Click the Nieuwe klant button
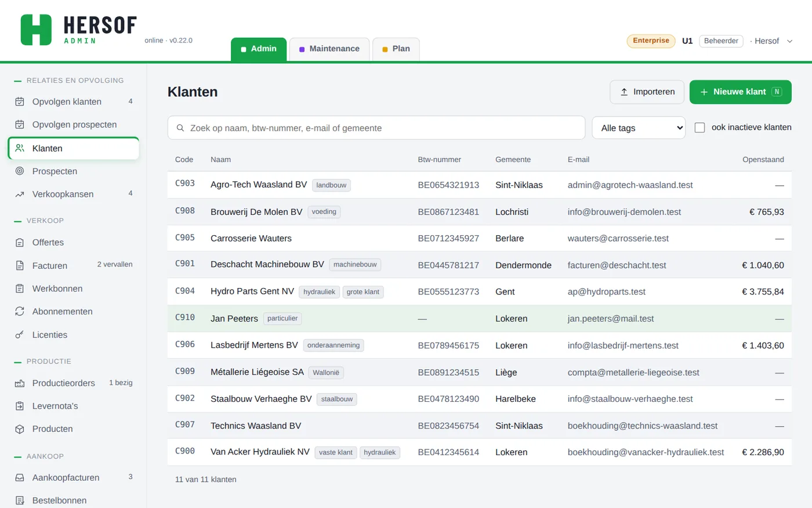 coord(741,92)
